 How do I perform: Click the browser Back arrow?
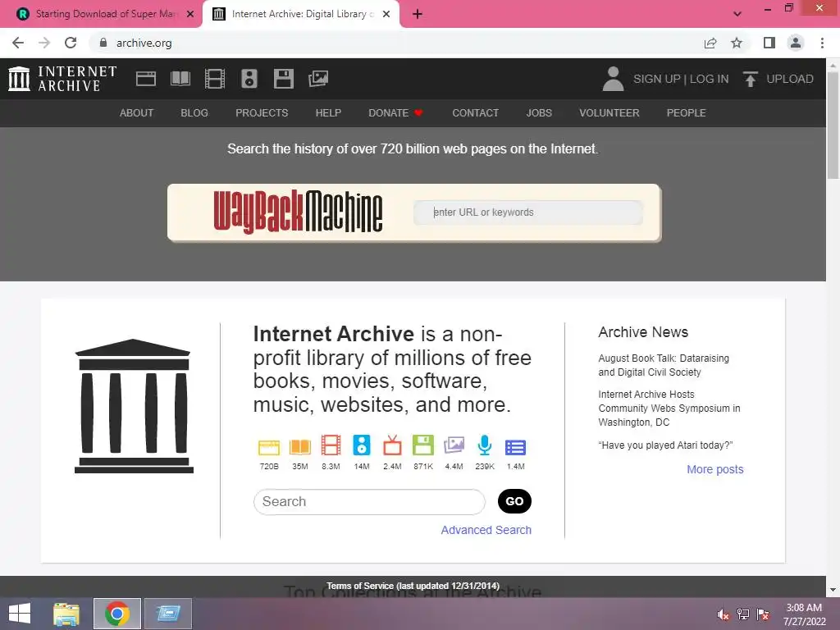coord(18,43)
